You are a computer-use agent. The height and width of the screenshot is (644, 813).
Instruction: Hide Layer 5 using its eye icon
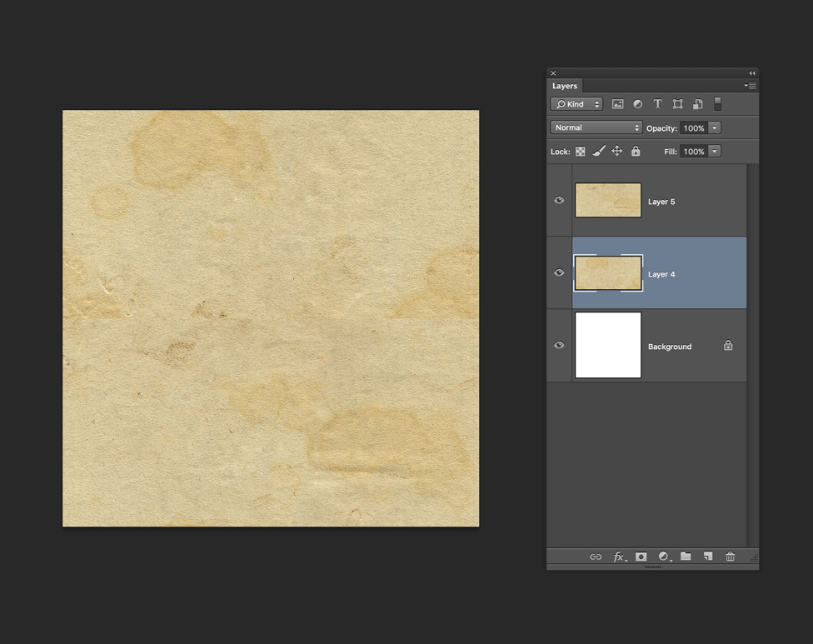click(559, 200)
